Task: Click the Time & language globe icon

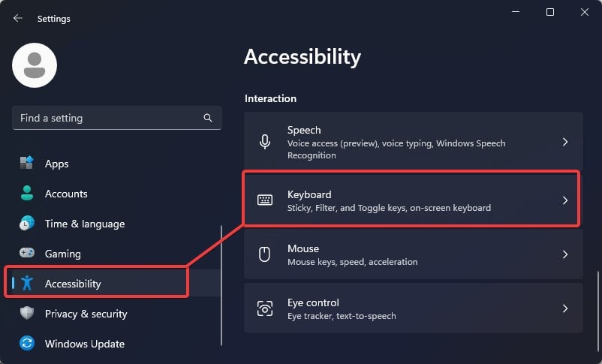Action: click(27, 224)
